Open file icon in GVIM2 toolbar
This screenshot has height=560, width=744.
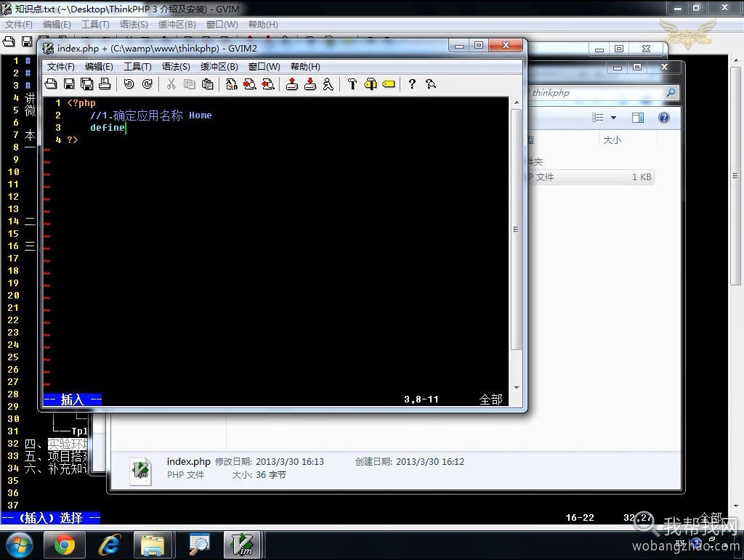(x=51, y=84)
